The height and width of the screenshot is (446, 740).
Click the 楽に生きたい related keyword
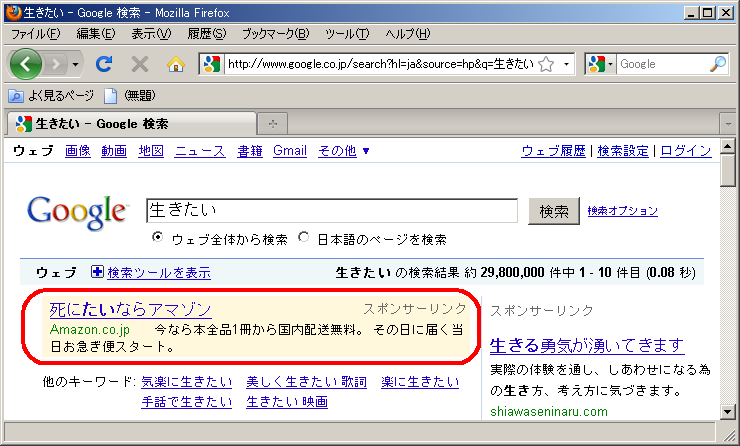(420, 382)
